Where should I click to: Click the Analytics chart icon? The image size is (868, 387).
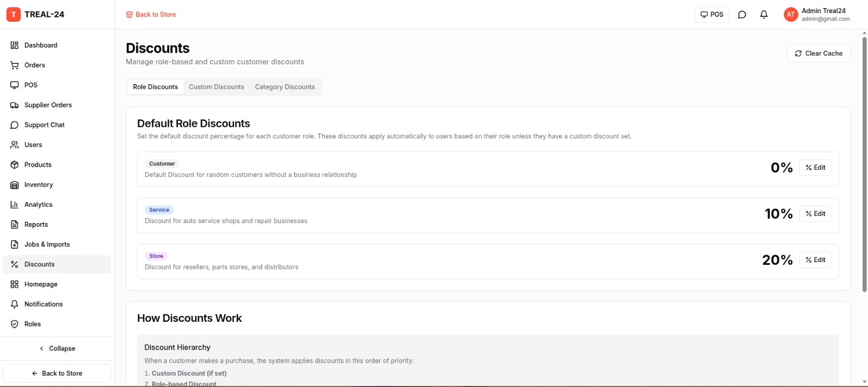coord(15,205)
